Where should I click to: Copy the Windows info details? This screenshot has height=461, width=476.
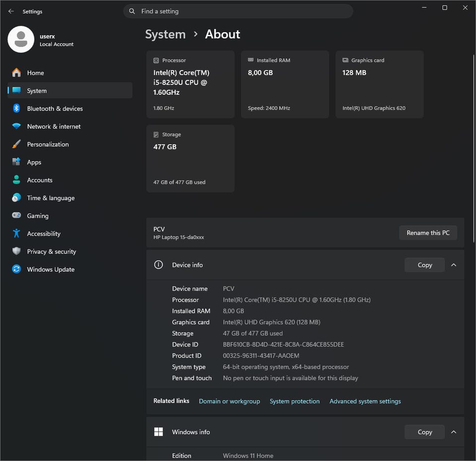[425, 432]
